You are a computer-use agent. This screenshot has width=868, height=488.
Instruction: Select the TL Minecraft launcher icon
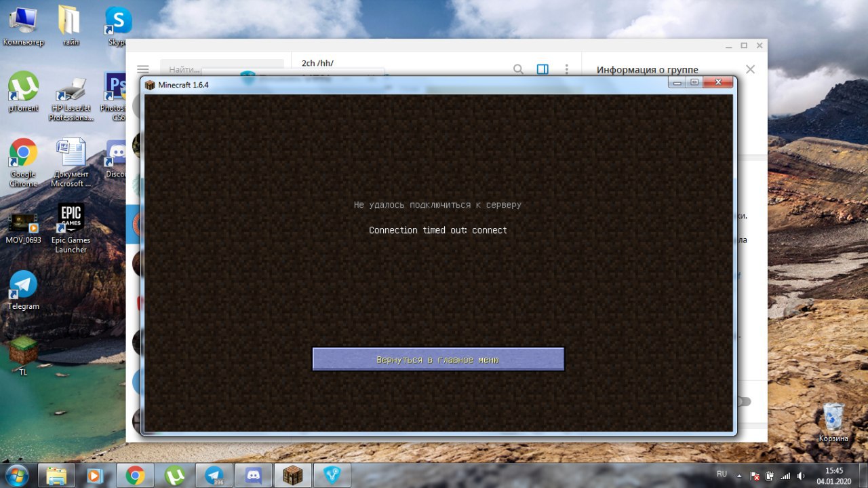23,356
